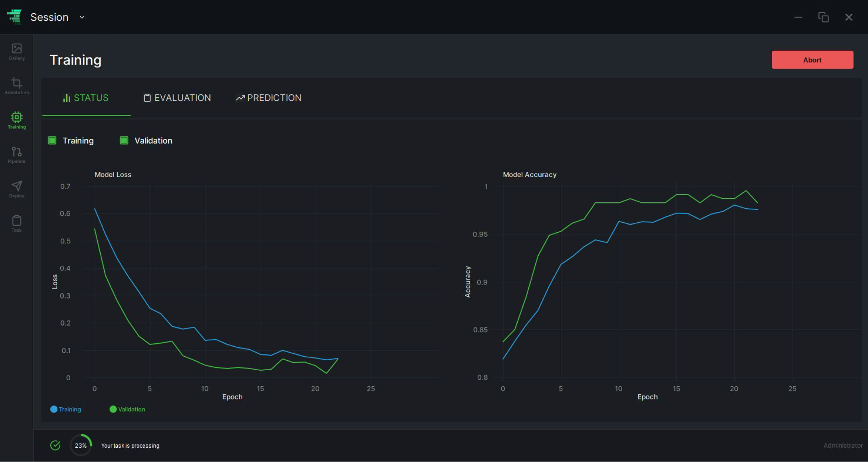Select the Training chip icon in sidebar
This screenshot has height=462, width=868.
tap(16, 120)
